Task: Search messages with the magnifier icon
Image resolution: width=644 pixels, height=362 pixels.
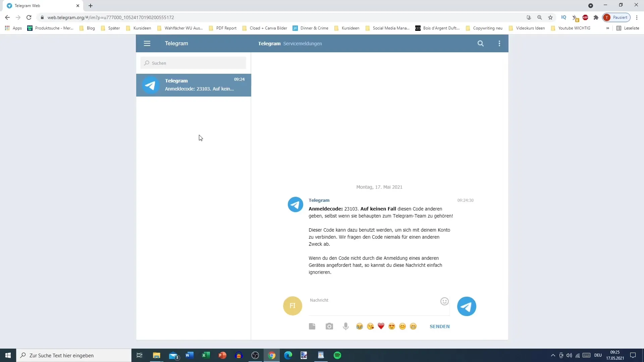Action: coord(481,44)
